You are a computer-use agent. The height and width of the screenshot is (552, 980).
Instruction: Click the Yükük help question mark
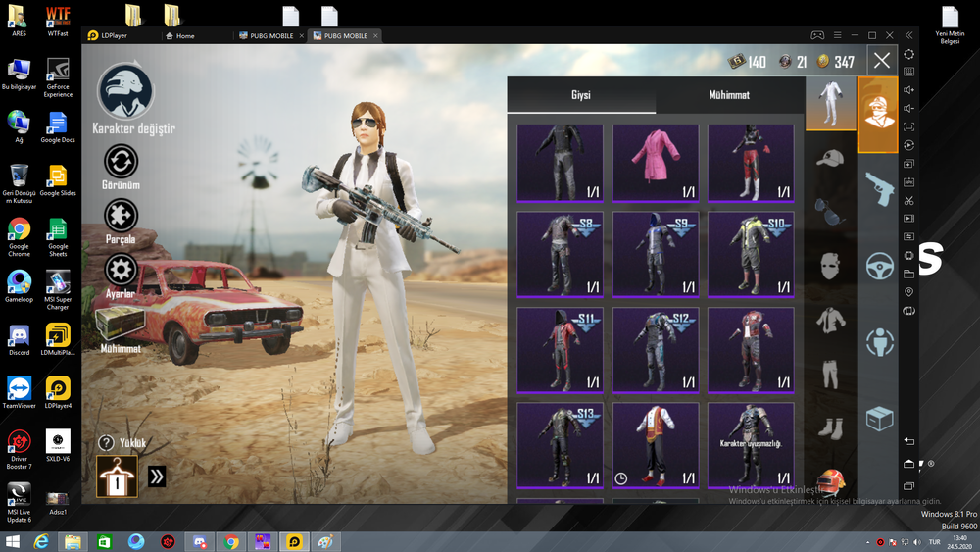tap(106, 442)
